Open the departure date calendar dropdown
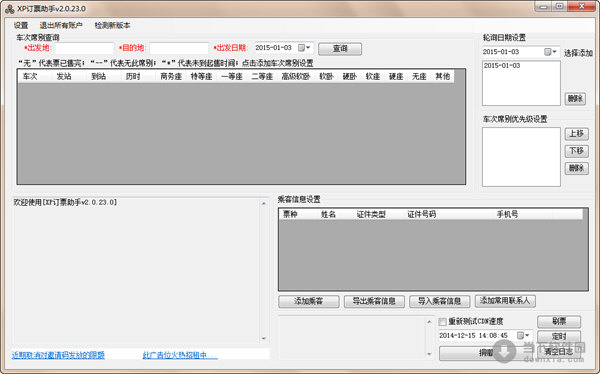 [304, 48]
